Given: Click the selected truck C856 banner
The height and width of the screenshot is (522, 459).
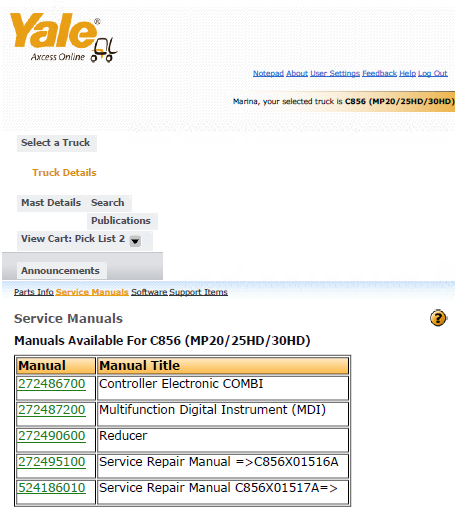Looking at the screenshot, I should click(x=343, y=101).
